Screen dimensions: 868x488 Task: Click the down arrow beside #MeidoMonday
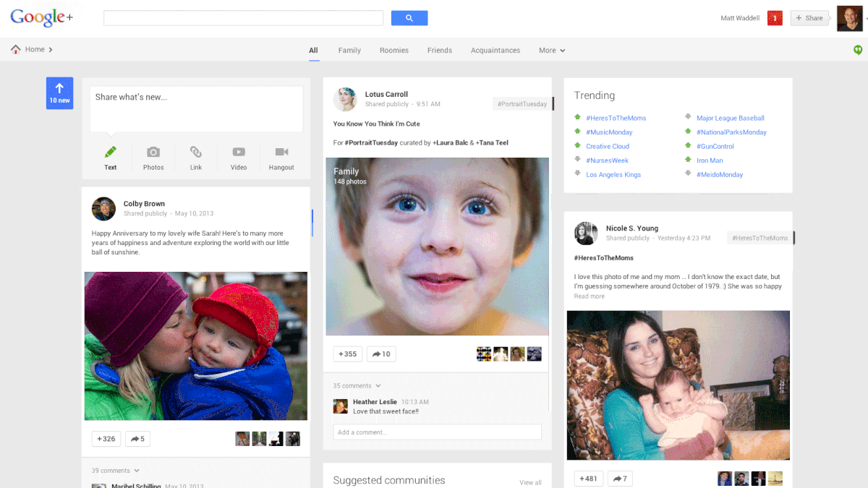pyautogui.click(x=688, y=174)
